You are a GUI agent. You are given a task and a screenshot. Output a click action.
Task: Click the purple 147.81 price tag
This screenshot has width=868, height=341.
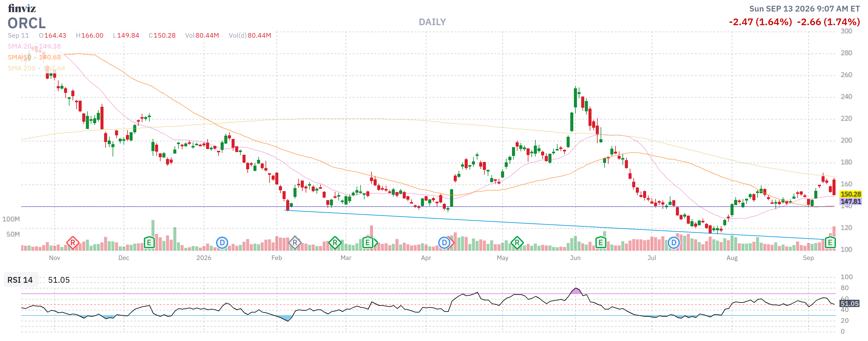tap(850, 201)
